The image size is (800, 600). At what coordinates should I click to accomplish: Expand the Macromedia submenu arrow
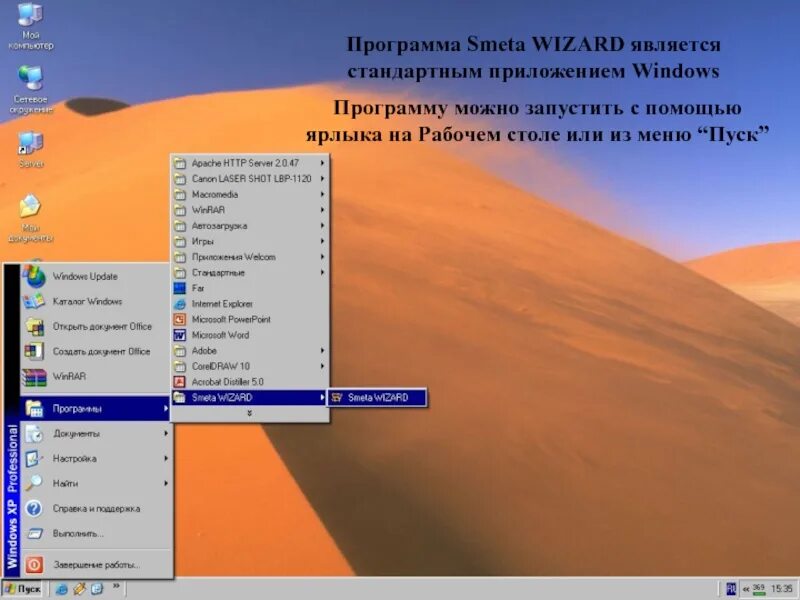pyautogui.click(x=322, y=194)
